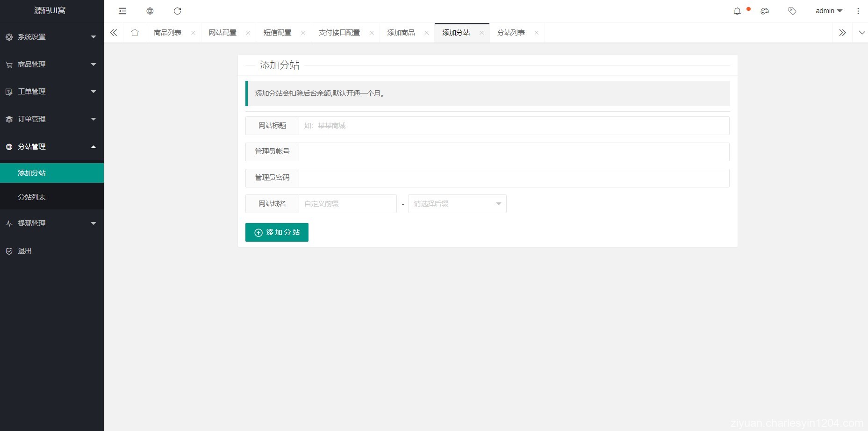This screenshot has height=431, width=868.
Task: Open the admin user dropdown
Action: [828, 11]
